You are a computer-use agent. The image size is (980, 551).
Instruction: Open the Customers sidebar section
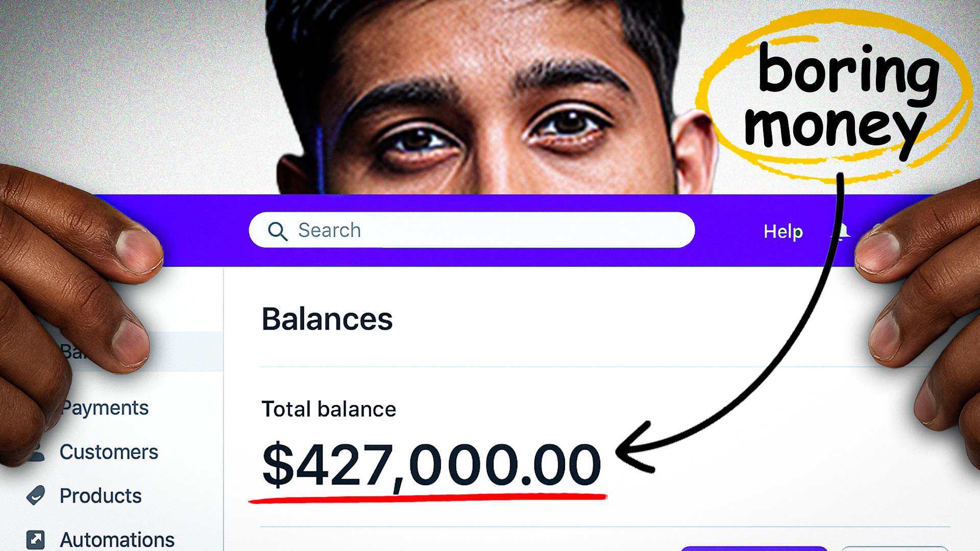click(109, 452)
